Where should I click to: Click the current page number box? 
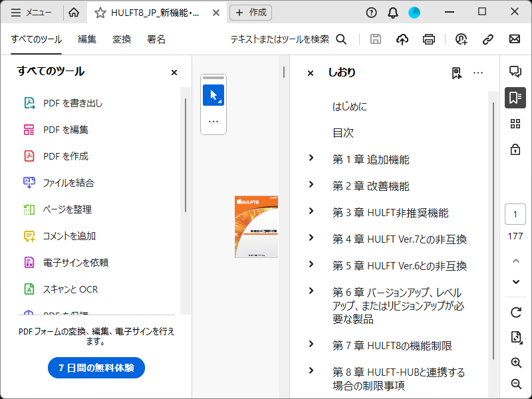[x=515, y=214]
